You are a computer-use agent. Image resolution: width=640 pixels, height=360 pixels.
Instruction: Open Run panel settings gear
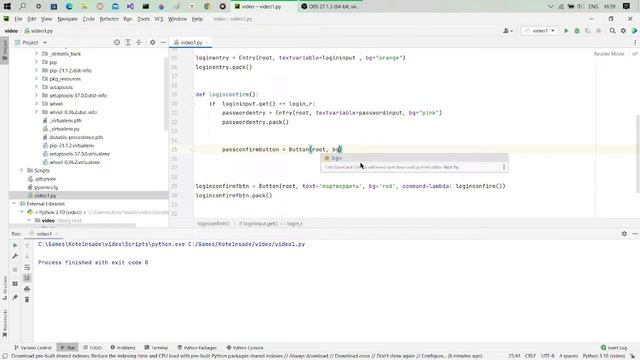pos(624,233)
